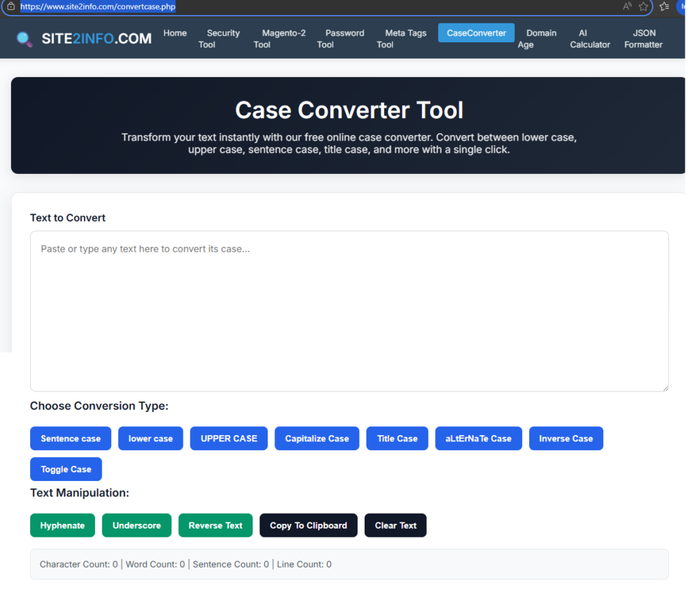Click the Read Aloud icon in address bar
699x616 pixels.
click(627, 7)
